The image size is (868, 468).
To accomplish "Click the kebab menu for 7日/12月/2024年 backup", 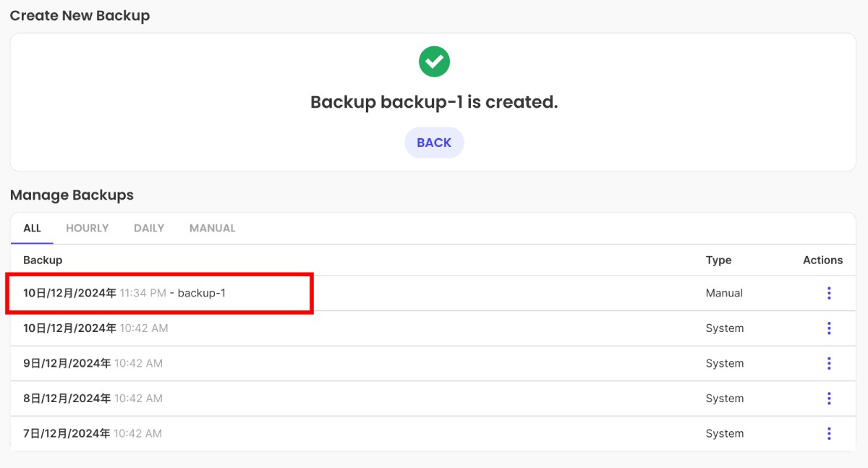I will 829,433.
